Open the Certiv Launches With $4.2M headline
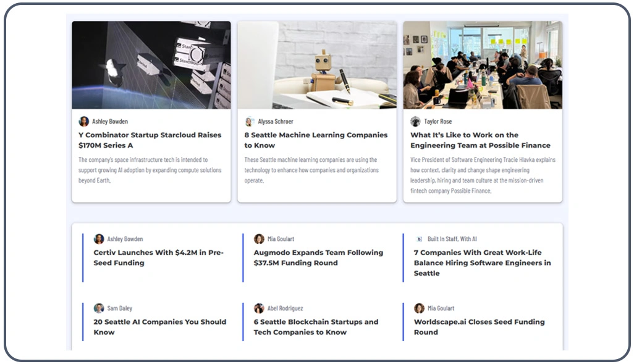Image resolution: width=634 pixels, height=364 pixels. (x=158, y=258)
